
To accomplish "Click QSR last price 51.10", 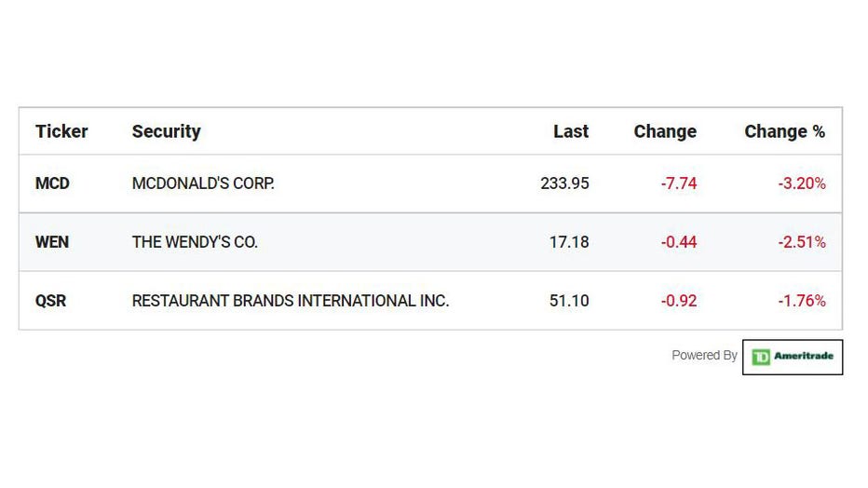I will point(569,301).
